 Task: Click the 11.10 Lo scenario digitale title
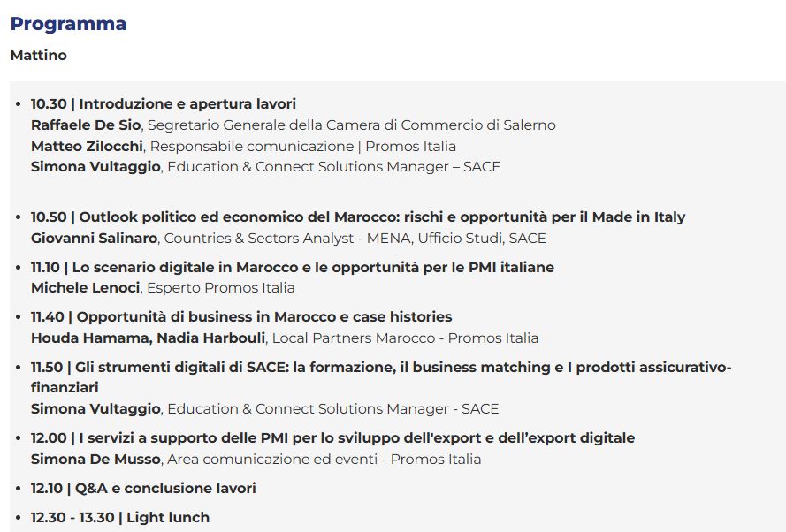point(293,267)
